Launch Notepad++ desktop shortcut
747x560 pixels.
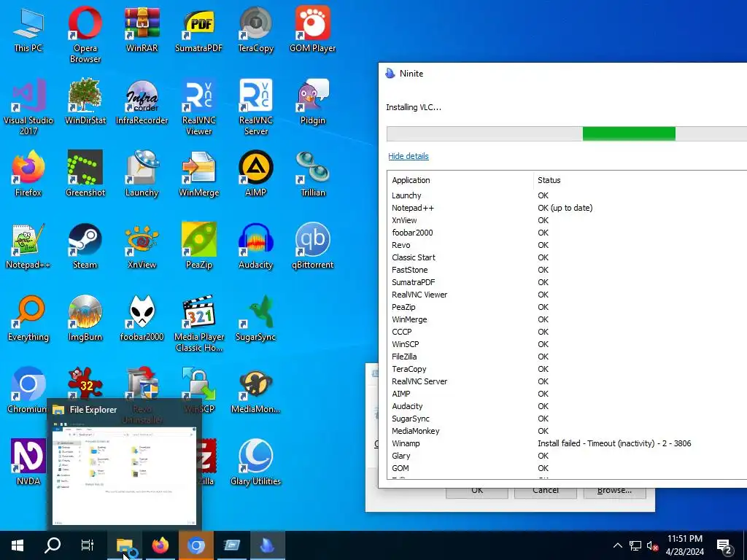point(28,246)
